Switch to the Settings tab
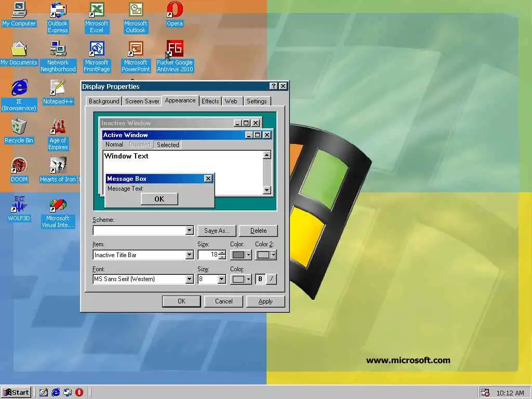The height and width of the screenshot is (399, 532). 257,101
